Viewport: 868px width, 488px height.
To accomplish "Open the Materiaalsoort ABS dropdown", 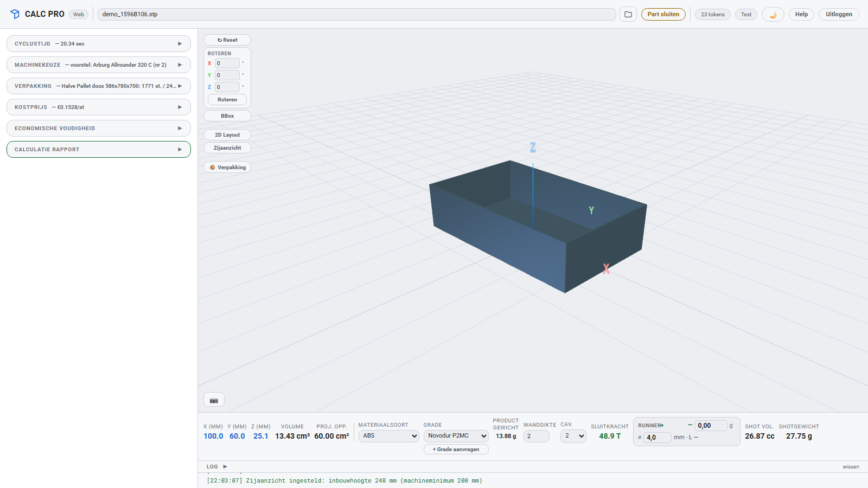I will click(x=388, y=436).
